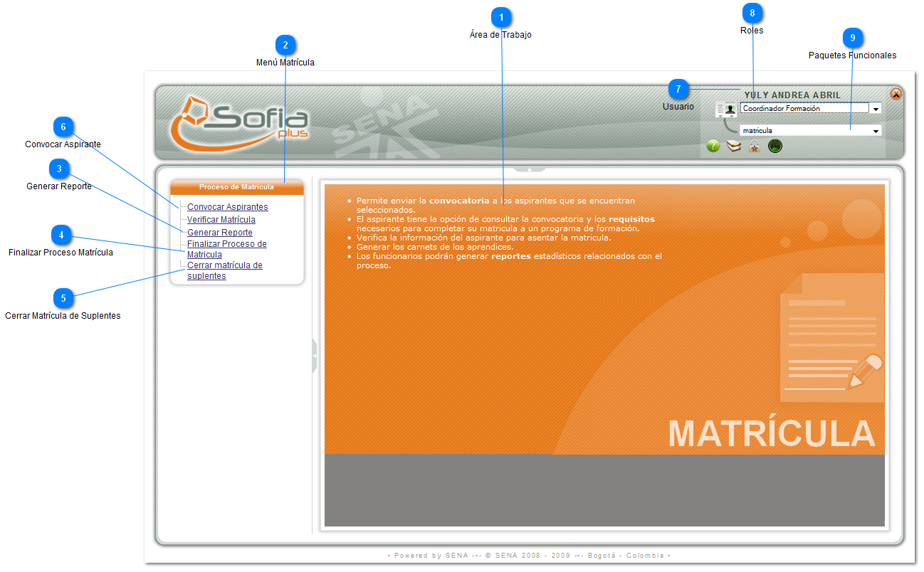Click the YULY ANDREA ABRIL user name

(x=792, y=95)
